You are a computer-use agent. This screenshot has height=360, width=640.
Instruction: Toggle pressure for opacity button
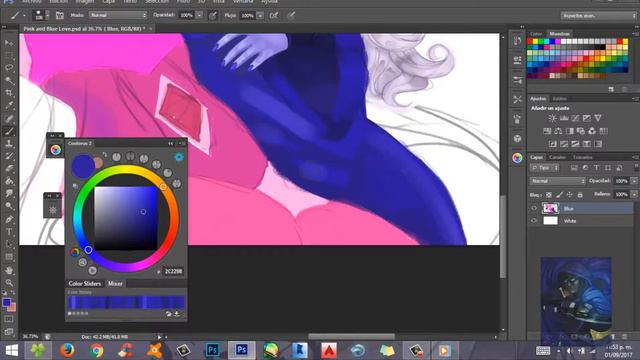pos(213,16)
